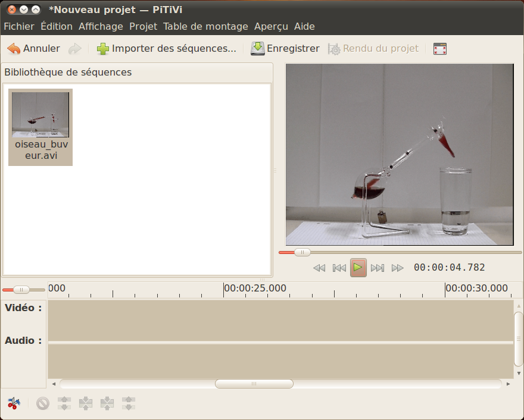Screen dimensions: 524x420
Task: Click the Rendu du projet button
Action: click(373, 49)
